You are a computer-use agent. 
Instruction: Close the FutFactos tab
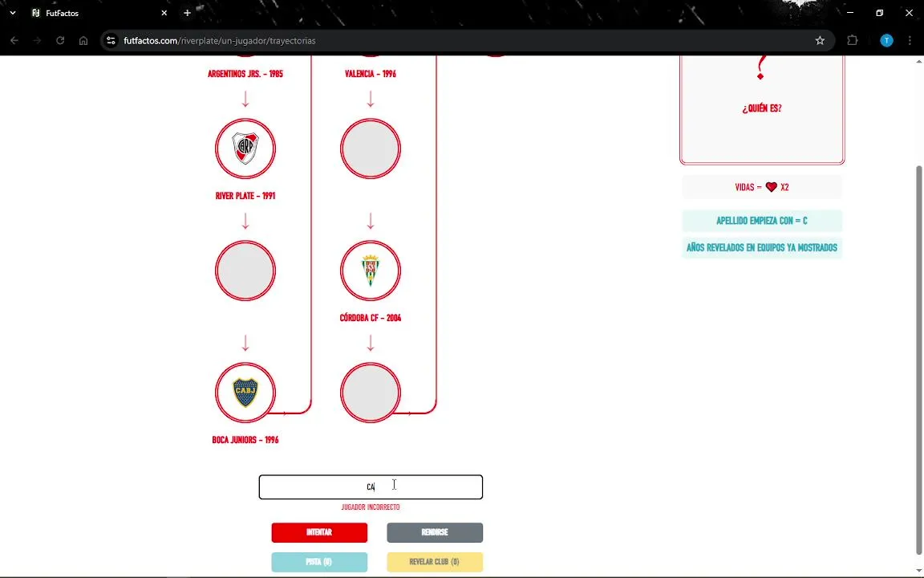[x=164, y=13]
